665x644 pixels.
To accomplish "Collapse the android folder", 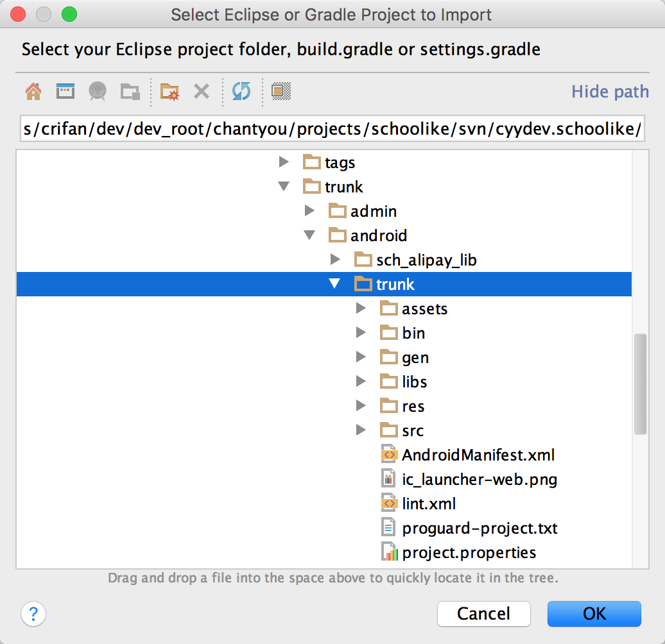I will click(309, 235).
